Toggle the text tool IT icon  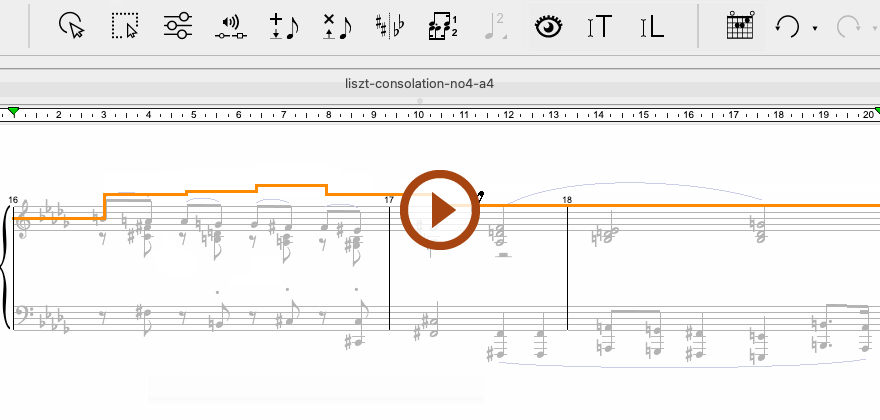pyautogui.click(x=599, y=27)
